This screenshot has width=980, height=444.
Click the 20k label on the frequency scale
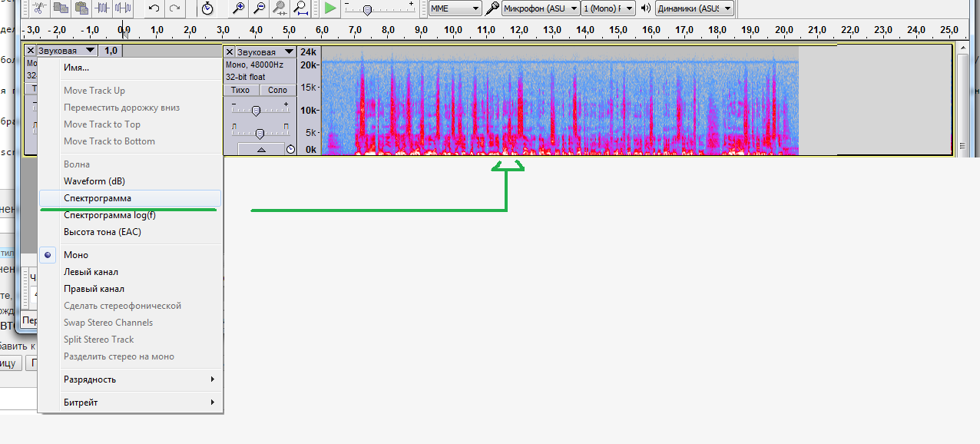tap(309, 65)
